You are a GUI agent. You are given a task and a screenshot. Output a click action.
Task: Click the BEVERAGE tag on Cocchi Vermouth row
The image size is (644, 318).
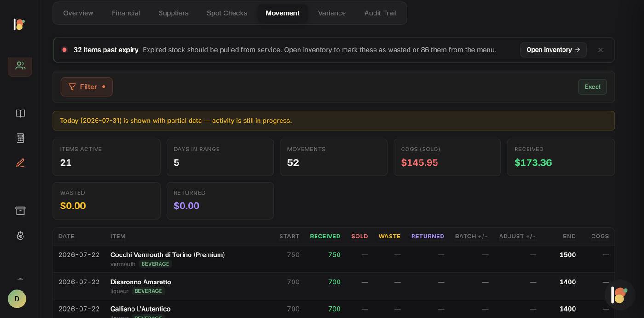tap(155, 264)
